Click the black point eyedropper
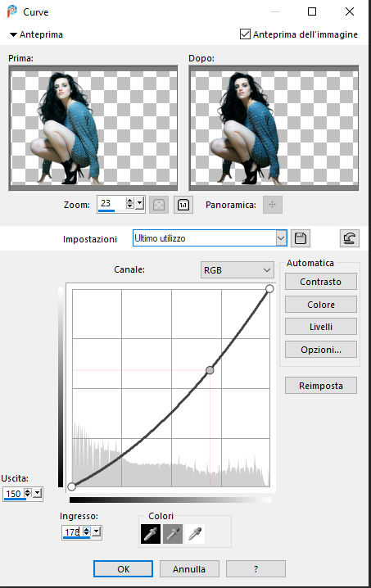Screen dimensions: 371x588 coord(151,534)
